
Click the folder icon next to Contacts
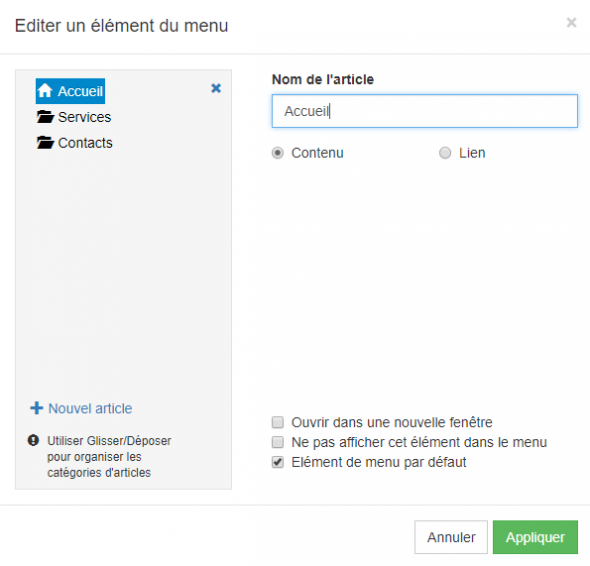tap(45, 143)
